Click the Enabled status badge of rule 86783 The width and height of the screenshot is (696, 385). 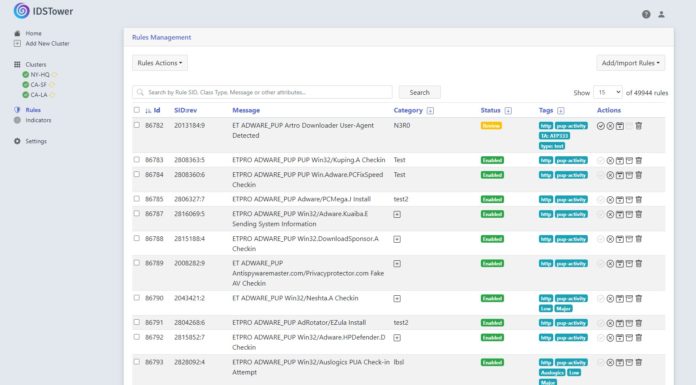pos(492,160)
